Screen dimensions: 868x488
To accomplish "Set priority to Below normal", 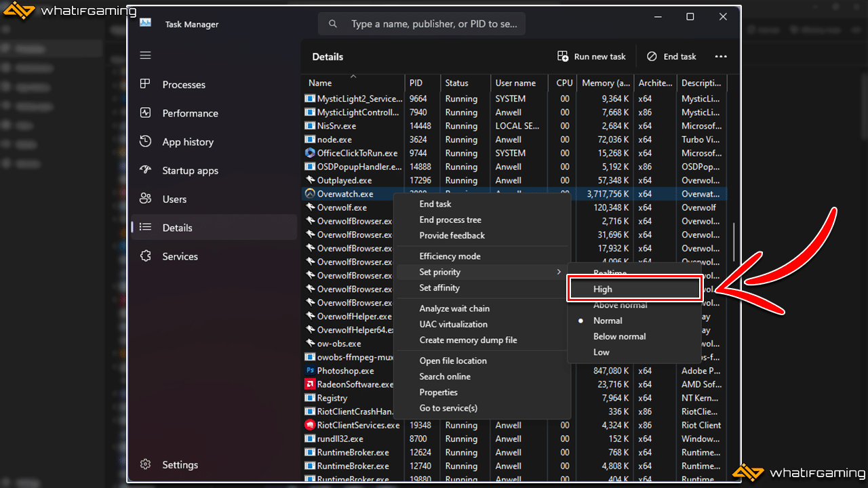I will (633, 336).
